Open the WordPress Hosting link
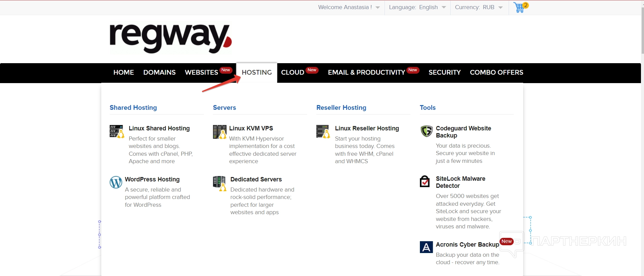The height and width of the screenshot is (276, 644). (x=152, y=179)
